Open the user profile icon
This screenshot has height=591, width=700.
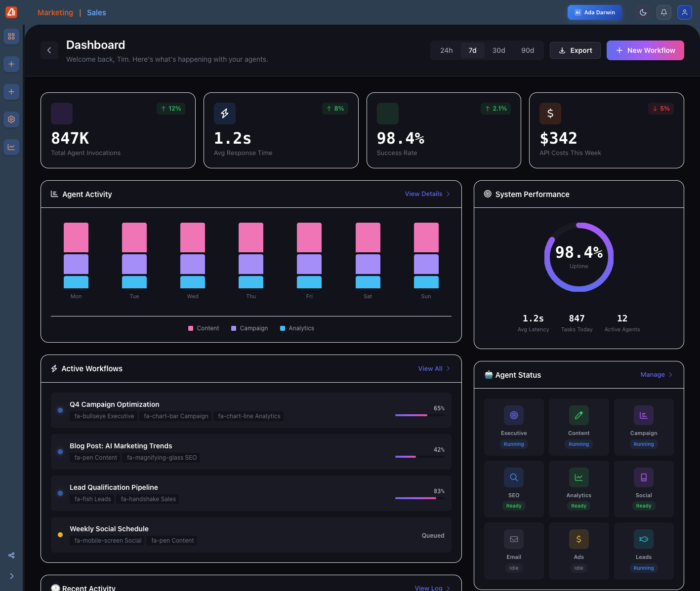coord(685,12)
